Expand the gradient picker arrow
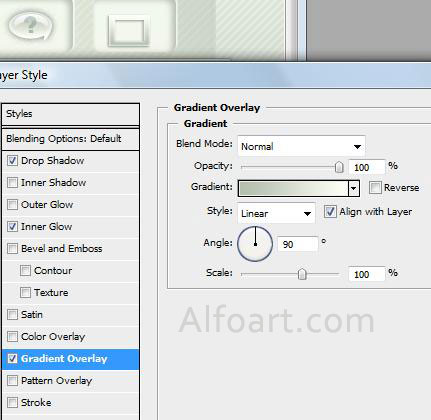Image resolution: width=431 pixels, height=420 pixels. [x=353, y=189]
